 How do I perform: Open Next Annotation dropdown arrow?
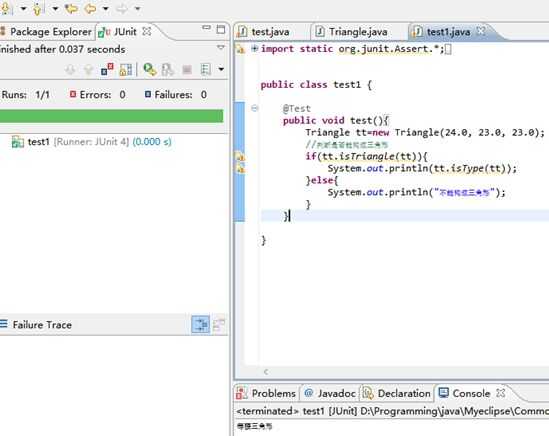23,8
